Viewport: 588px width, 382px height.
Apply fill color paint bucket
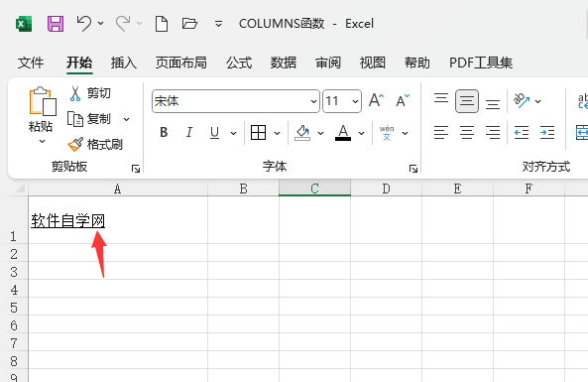[x=302, y=133]
